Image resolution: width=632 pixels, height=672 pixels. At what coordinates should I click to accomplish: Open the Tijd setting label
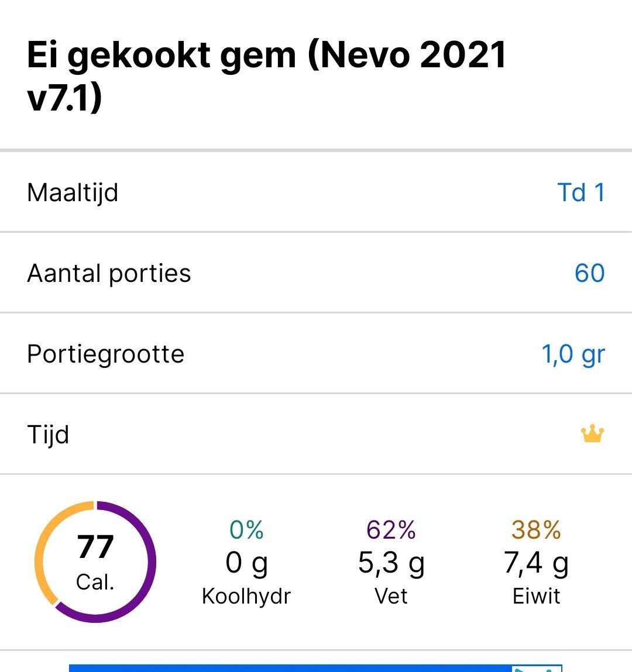tap(48, 435)
